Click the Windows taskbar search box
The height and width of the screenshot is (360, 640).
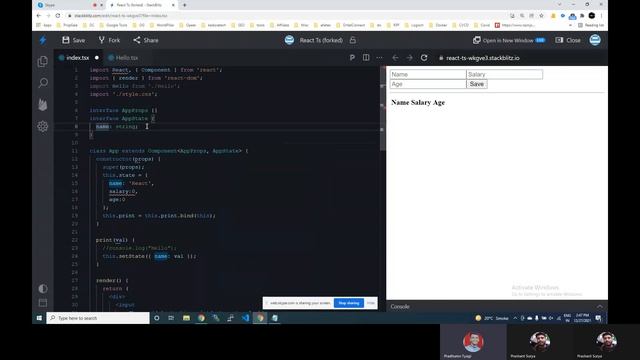click(98, 318)
